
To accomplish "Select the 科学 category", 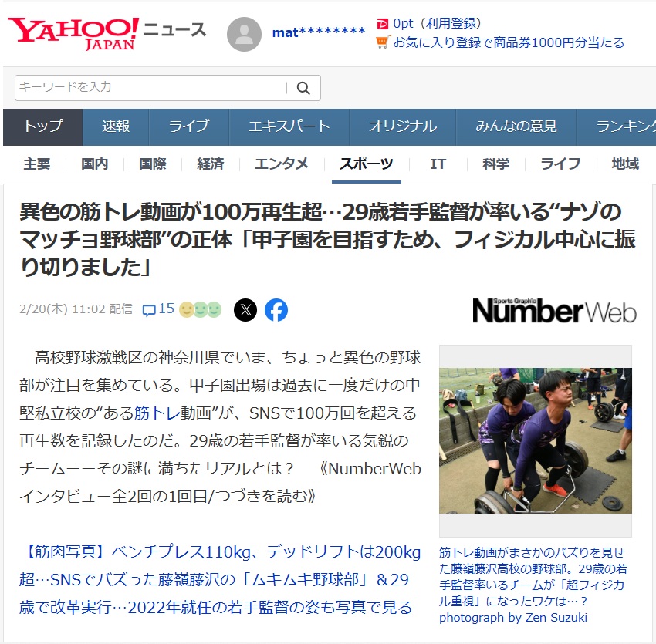I will [495, 164].
